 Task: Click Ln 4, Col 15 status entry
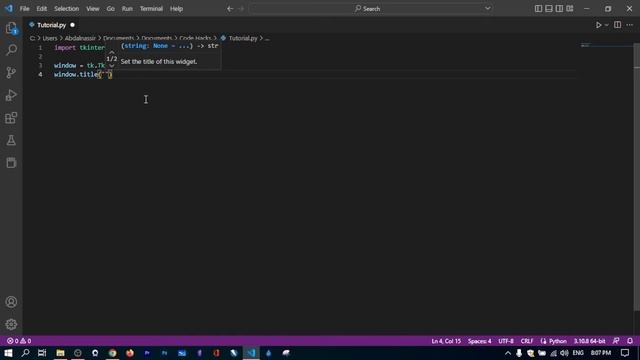point(446,341)
